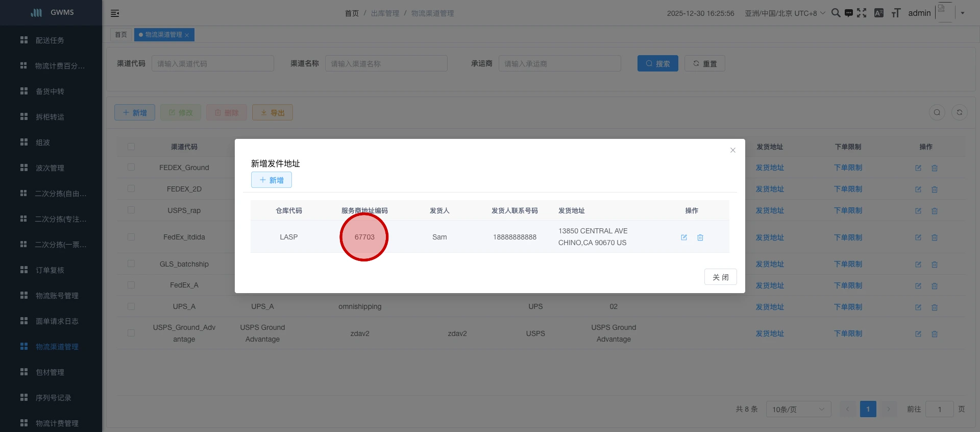The image size is (980, 432).
Task: Click the 首页 breadcrumb link
Action: 352,13
